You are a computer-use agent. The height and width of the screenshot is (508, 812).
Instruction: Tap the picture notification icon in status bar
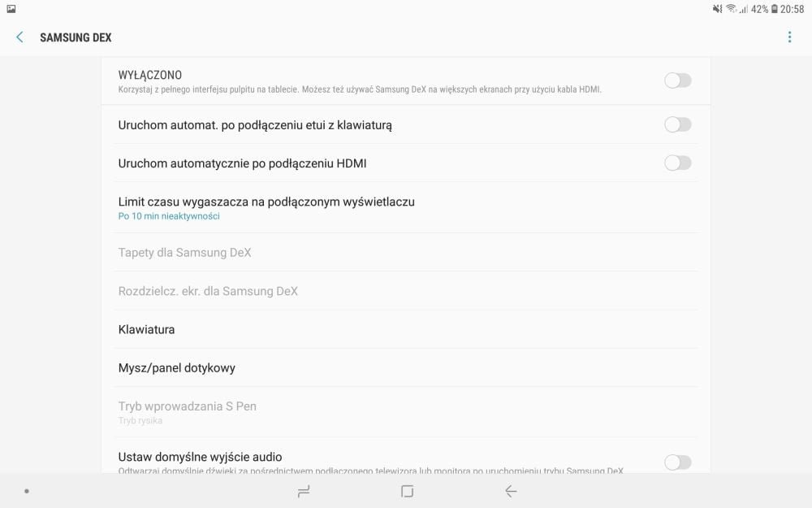tap(11, 9)
